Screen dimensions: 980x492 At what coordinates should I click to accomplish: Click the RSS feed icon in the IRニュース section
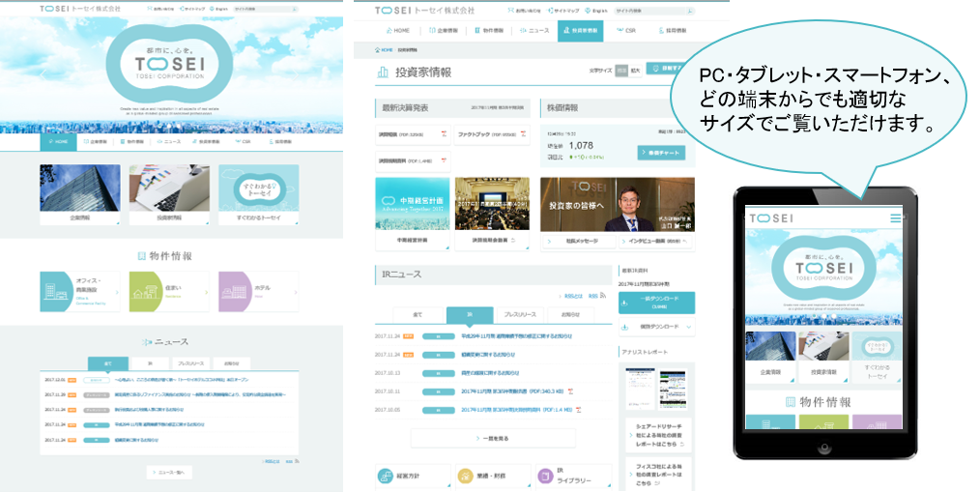point(603,296)
